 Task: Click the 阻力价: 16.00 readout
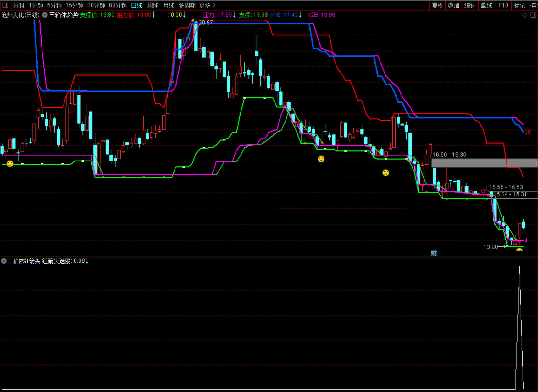[x=134, y=15]
